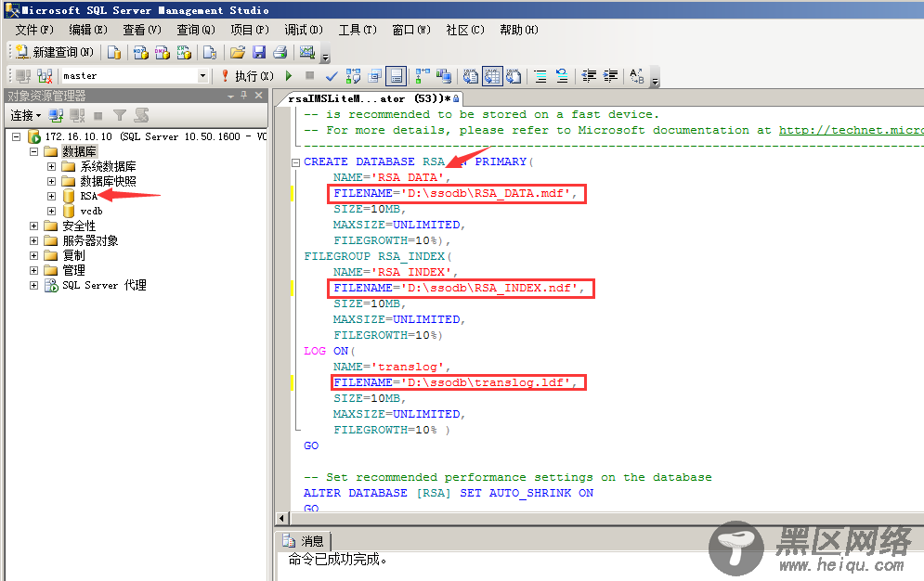Expand the 数据库快照 folder

pyautogui.click(x=52, y=181)
